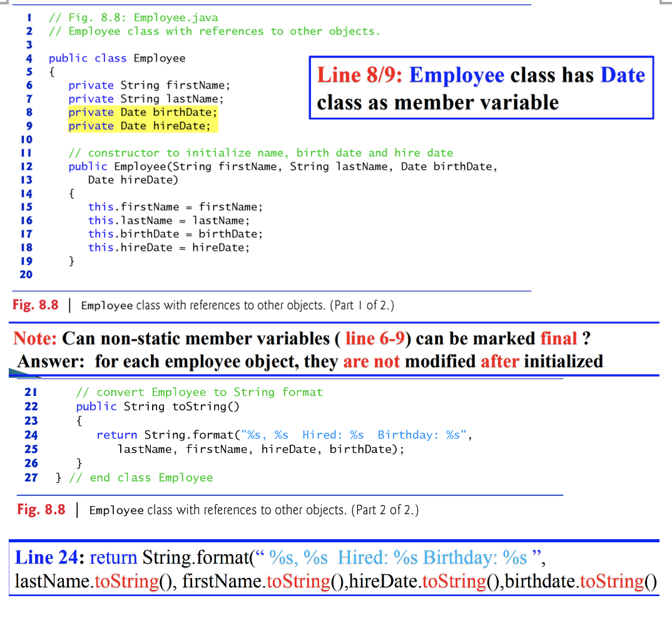Click the 'Fig. 8.8' Part 1 of 2 caption
Screen dimensions: 672x618
pyautogui.click(x=203, y=305)
